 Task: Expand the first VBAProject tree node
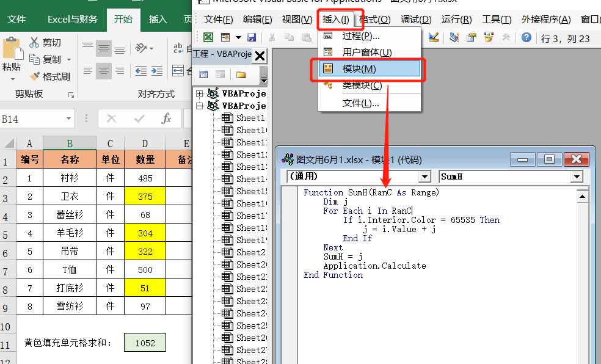(x=199, y=93)
